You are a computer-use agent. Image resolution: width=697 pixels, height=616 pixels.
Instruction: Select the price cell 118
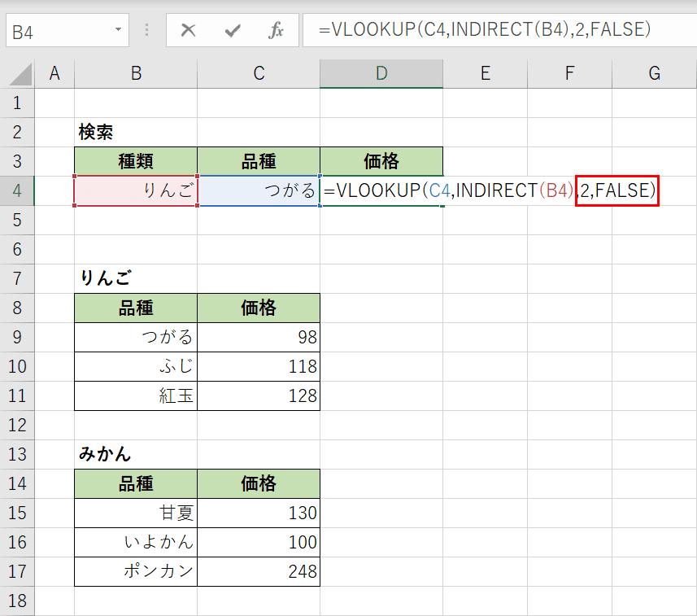(x=259, y=366)
